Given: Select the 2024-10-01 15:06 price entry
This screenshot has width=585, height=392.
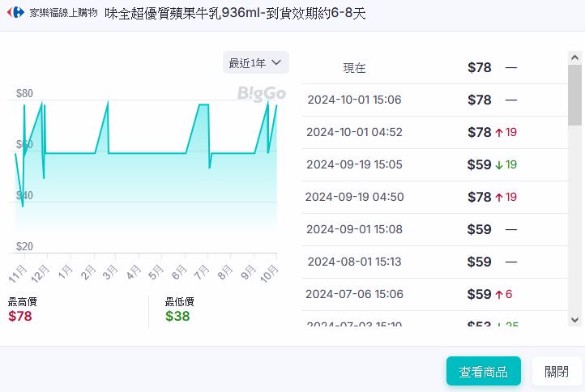Looking at the screenshot, I should 354,100.
